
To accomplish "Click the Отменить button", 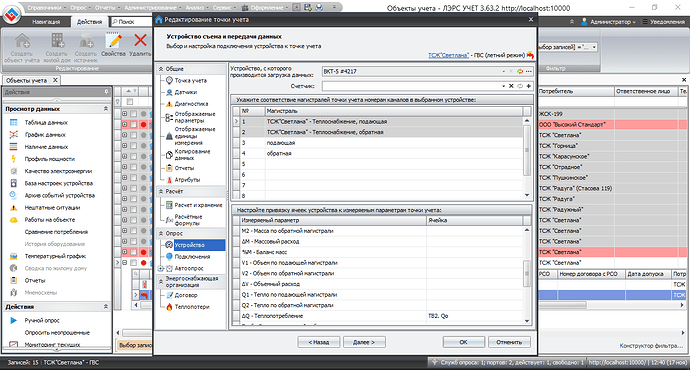I will tap(509, 342).
